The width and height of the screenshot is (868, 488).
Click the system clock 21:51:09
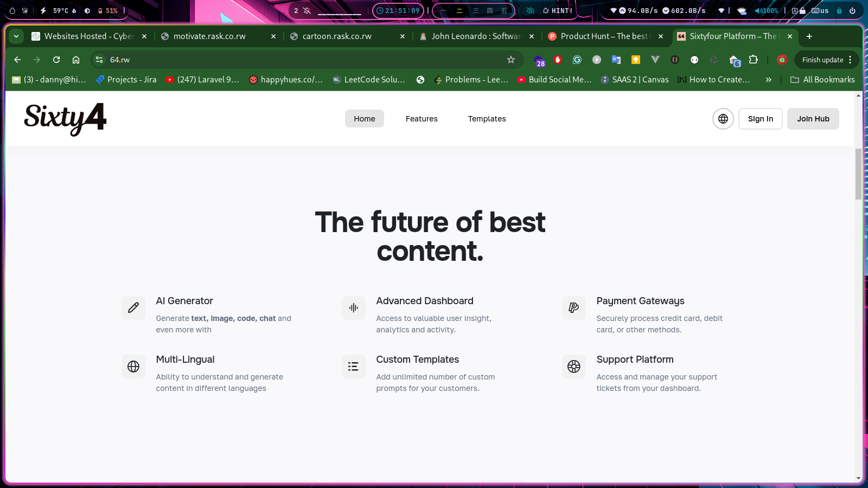click(x=398, y=10)
